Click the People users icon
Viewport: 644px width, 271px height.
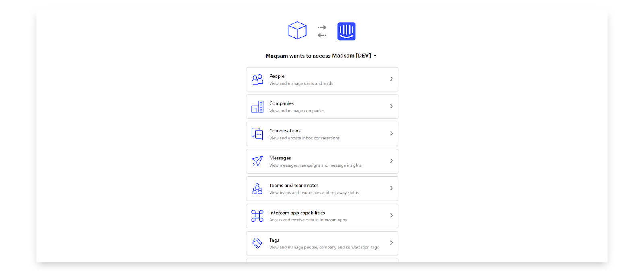tap(257, 79)
